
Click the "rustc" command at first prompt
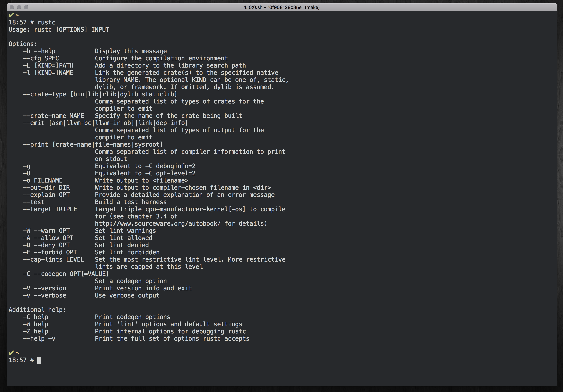point(46,22)
